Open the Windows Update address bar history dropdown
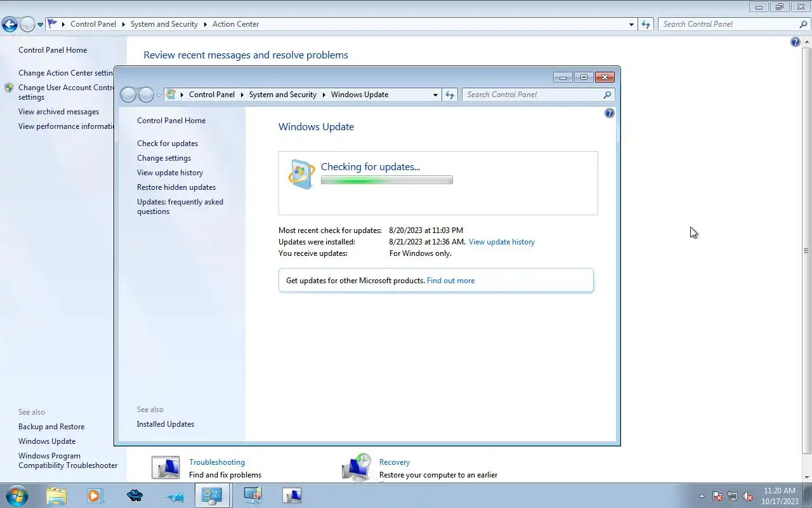Image resolution: width=812 pixels, height=508 pixels. [x=435, y=95]
